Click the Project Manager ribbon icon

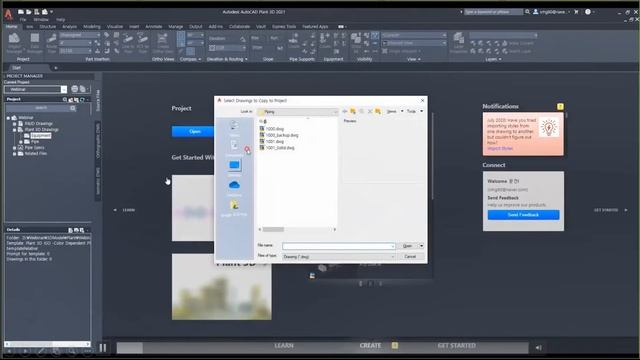[14, 43]
